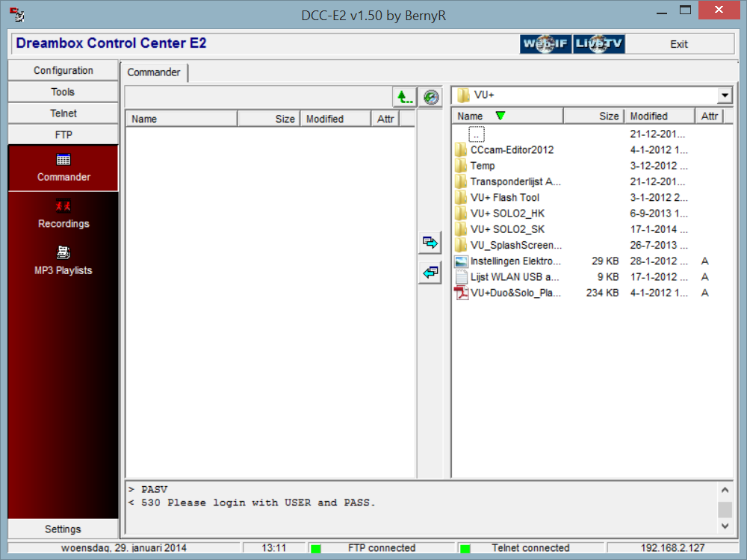
Task: Sort right pane by Modified column
Action: click(x=660, y=116)
